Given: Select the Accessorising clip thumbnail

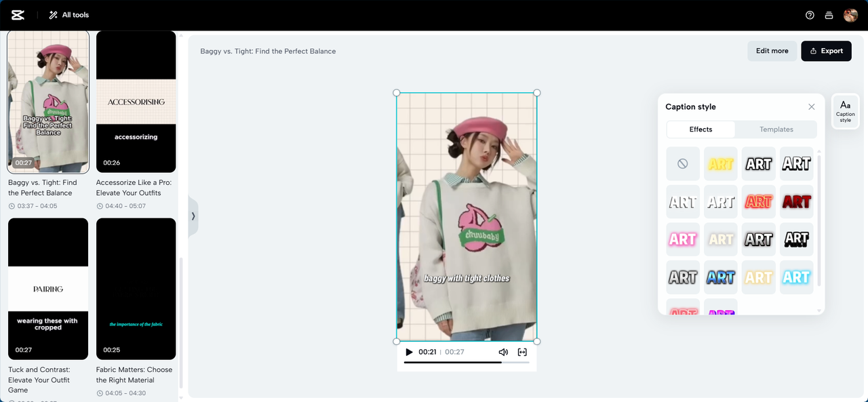Looking at the screenshot, I should click(136, 102).
